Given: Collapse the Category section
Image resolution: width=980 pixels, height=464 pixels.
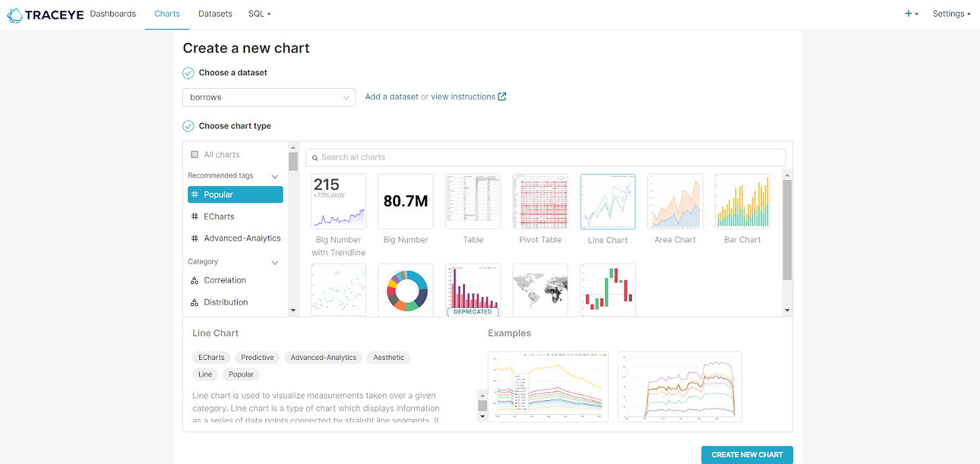Looking at the screenshot, I should [275, 262].
